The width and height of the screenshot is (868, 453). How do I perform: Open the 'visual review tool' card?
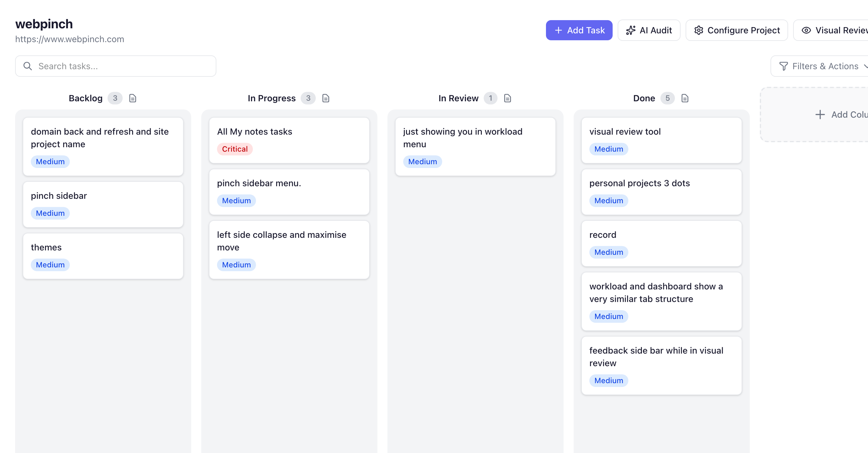point(661,141)
